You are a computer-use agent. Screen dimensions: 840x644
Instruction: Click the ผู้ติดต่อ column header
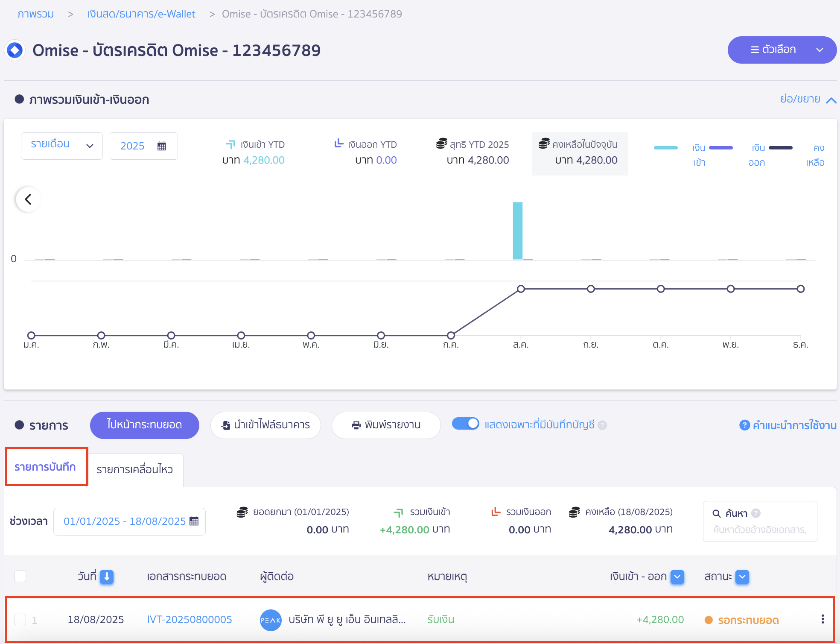click(277, 577)
